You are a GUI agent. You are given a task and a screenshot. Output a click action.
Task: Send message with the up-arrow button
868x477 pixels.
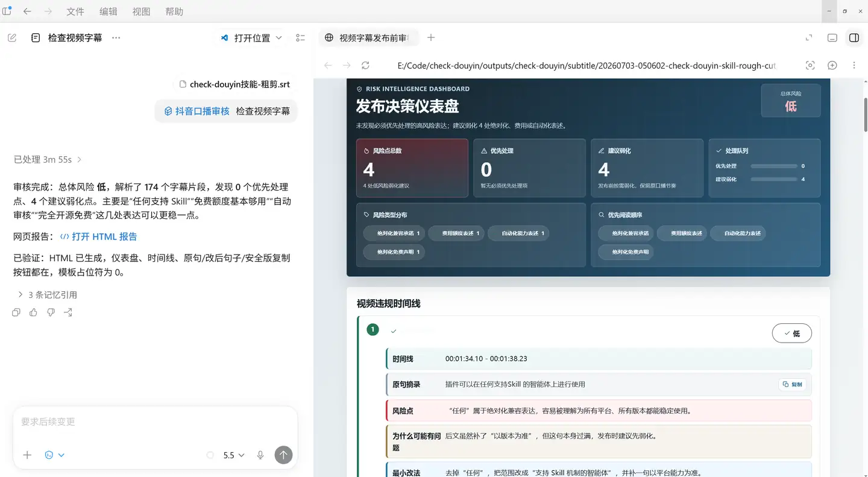(x=283, y=455)
